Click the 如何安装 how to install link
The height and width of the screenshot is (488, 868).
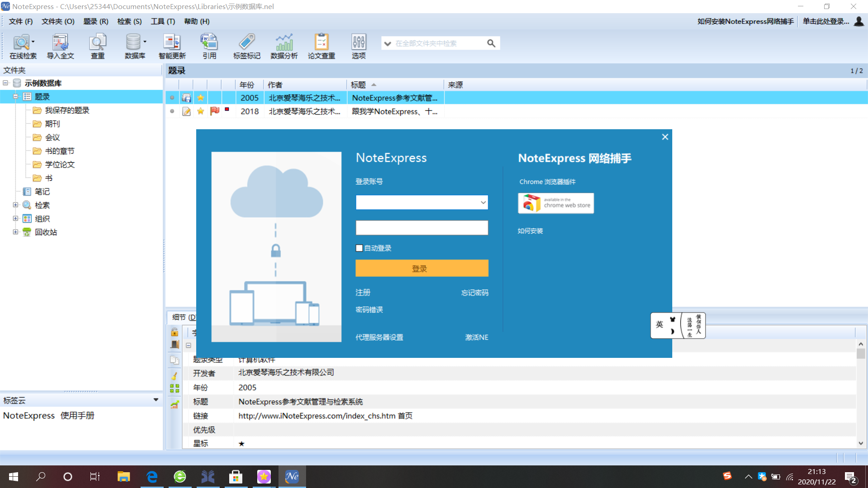point(530,231)
